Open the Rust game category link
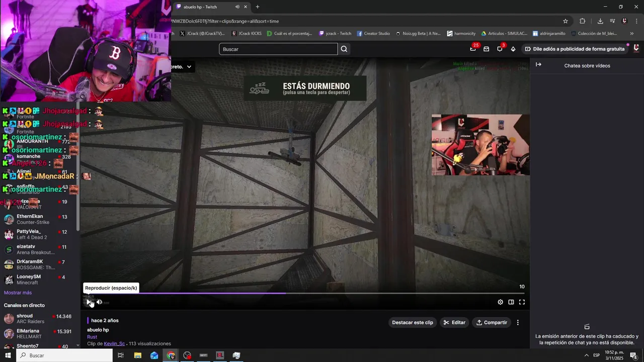Screen dimensions: 644x362 (92, 337)
